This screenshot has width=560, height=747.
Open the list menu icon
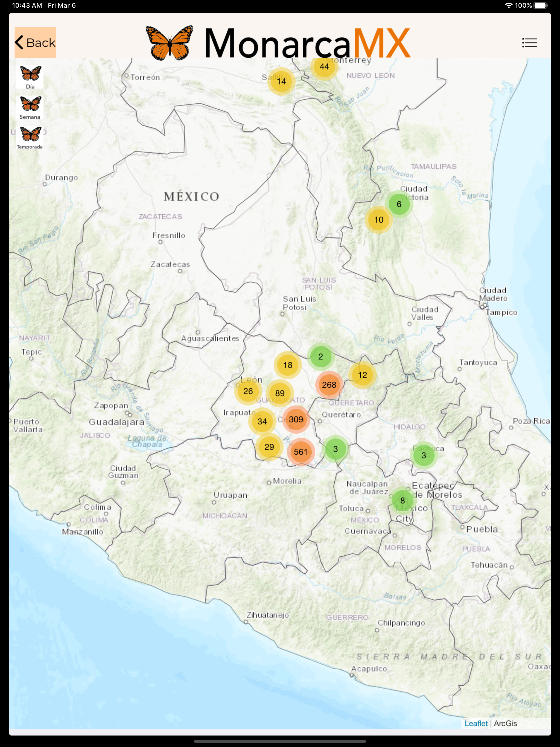pyautogui.click(x=529, y=43)
